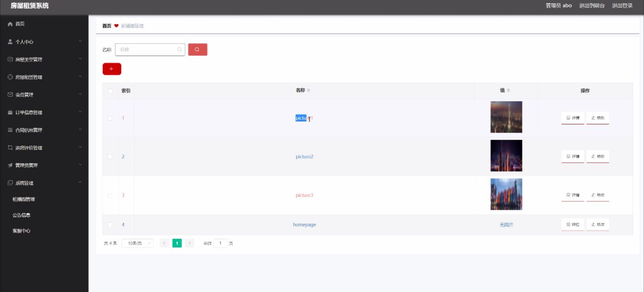Click 退出到前台 link in header
644x292 pixels.
[x=592, y=6]
